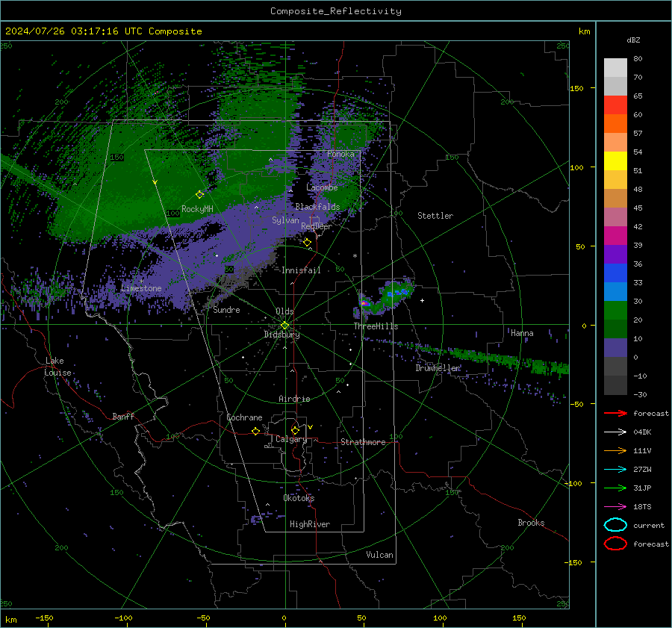This screenshot has width=672, height=628.
Task: Click the Lake Louise label
Action: tap(57, 367)
